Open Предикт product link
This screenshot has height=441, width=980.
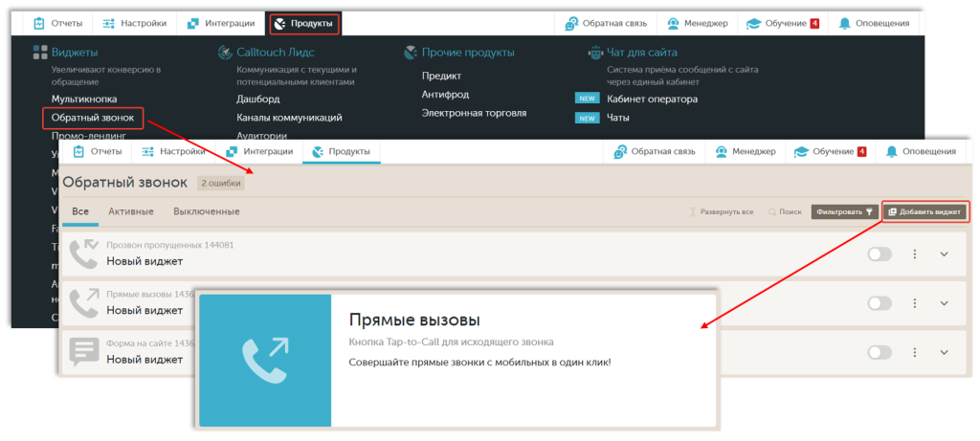441,76
